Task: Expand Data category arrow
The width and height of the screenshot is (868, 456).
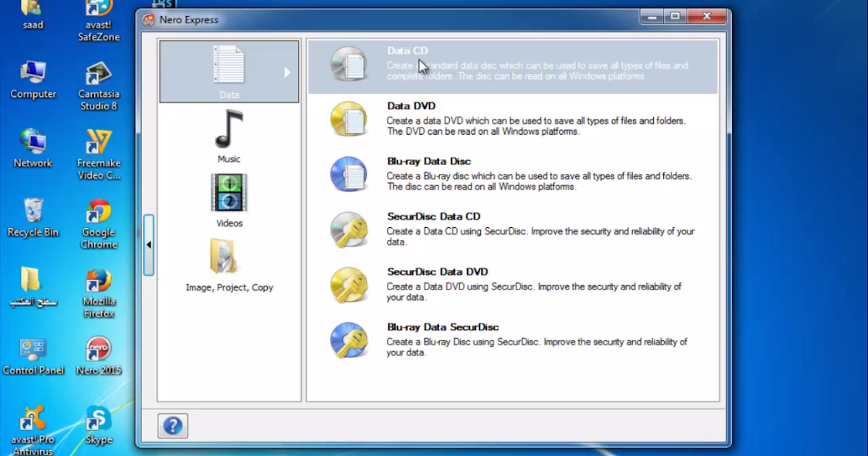Action: point(287,72)
